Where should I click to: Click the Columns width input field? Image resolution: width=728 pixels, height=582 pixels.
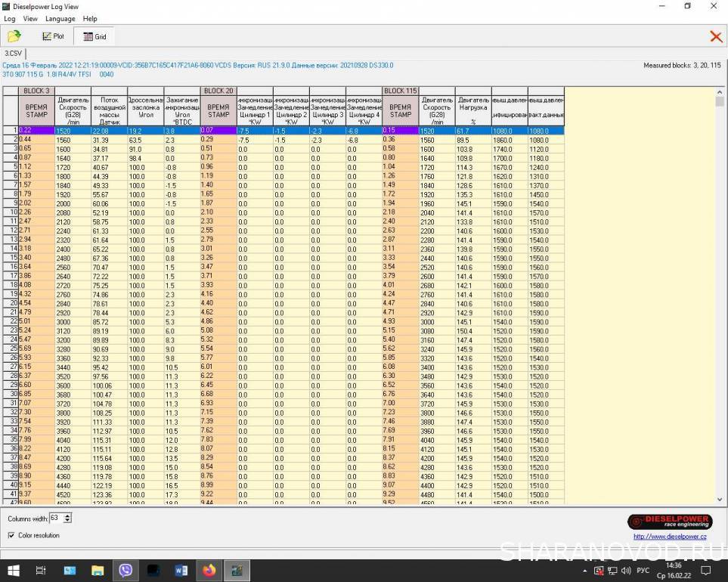pos(57,518)
